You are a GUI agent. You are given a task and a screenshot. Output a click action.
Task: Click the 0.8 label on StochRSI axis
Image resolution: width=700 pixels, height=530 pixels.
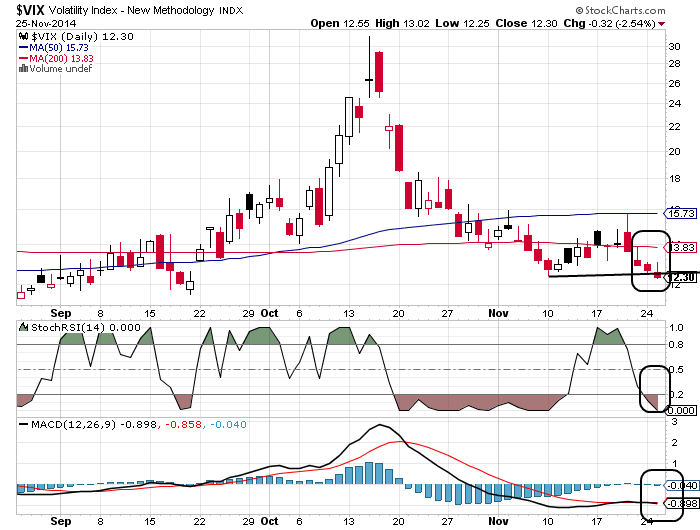click(x=676, y=344)
